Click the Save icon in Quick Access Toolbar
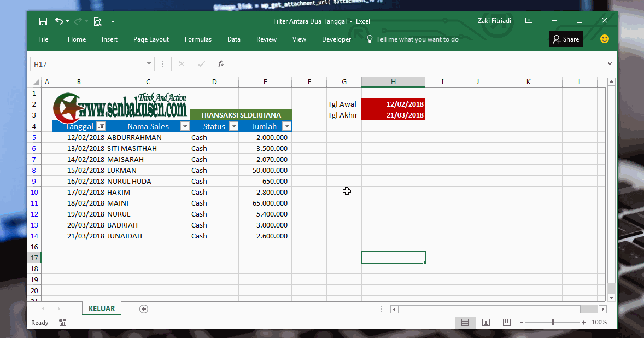 43,21
